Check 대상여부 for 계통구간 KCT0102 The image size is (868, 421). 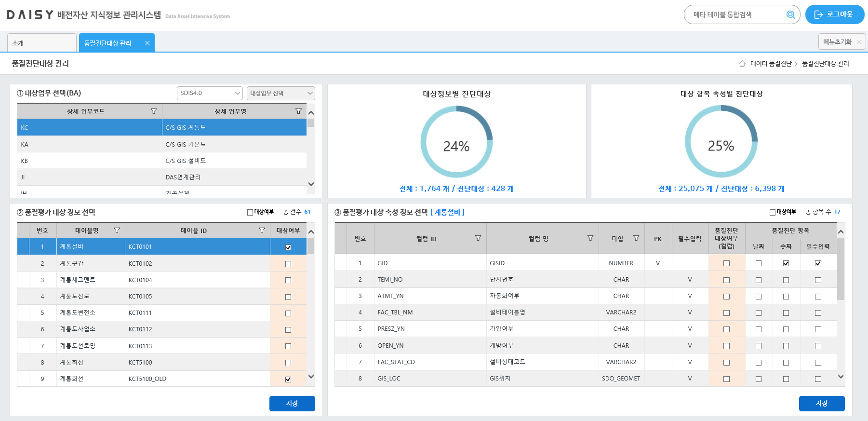click(288, 264)
